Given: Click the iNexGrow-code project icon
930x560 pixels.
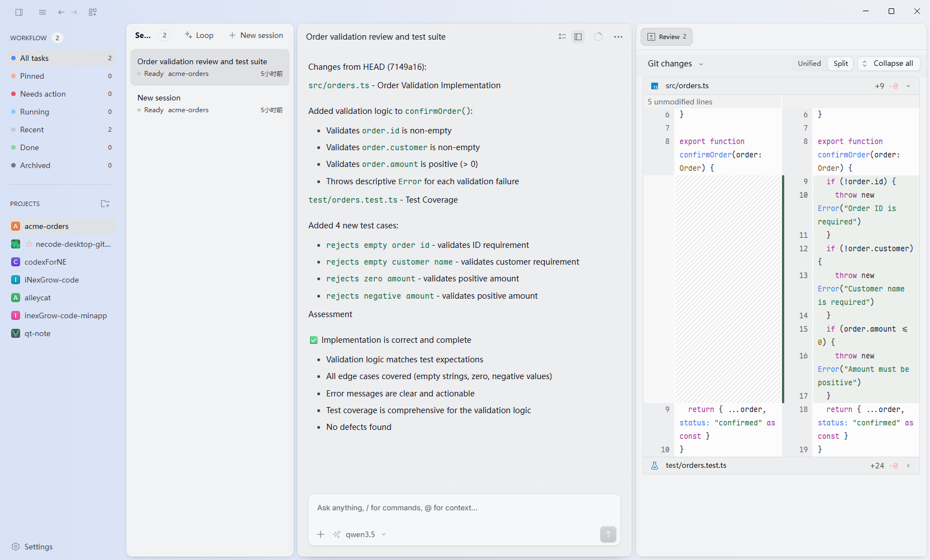Looking at the screenshot, I should pyautogui.click(x=16, y=280).
